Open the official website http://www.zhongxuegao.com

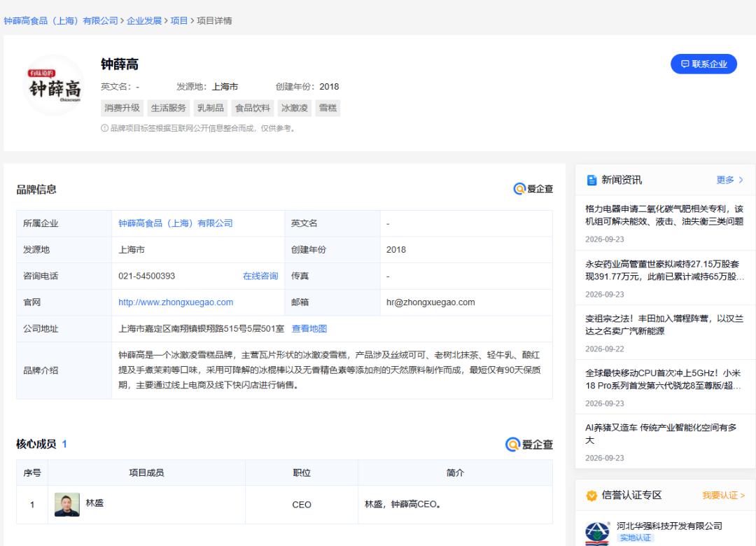pos(176,302)
